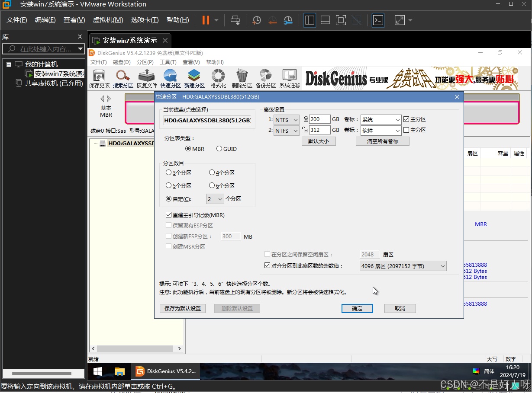Open volume label dropdown showing 软件
The image size is (532, 393).
click(381, 130)
